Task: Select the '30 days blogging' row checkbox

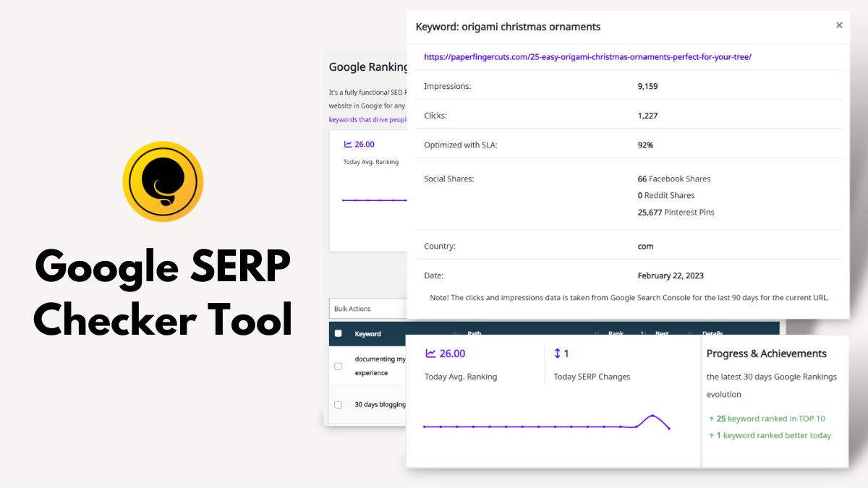Action: pos(338,405)
